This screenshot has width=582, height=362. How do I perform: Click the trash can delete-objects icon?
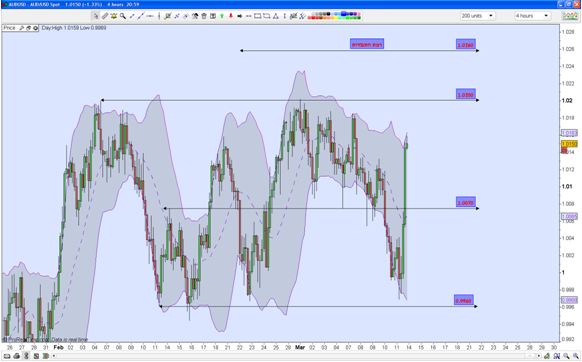204,16
